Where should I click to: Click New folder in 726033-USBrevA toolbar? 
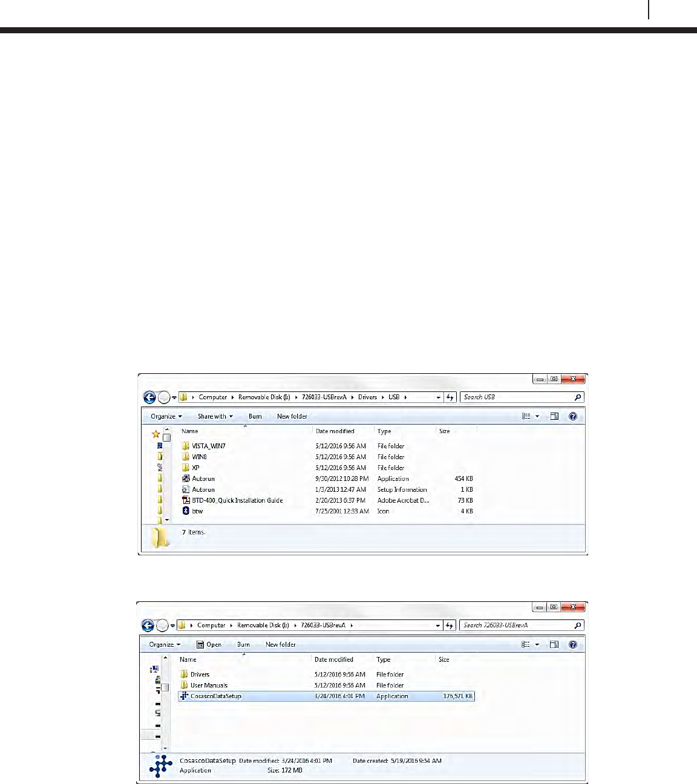click(x=281, y=644)
